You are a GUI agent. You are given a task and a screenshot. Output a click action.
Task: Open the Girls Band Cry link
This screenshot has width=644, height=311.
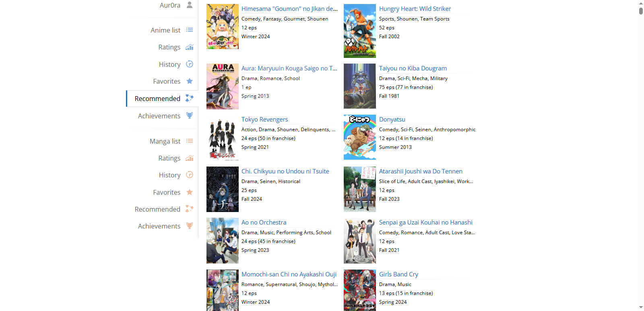[x=398, y=274]
